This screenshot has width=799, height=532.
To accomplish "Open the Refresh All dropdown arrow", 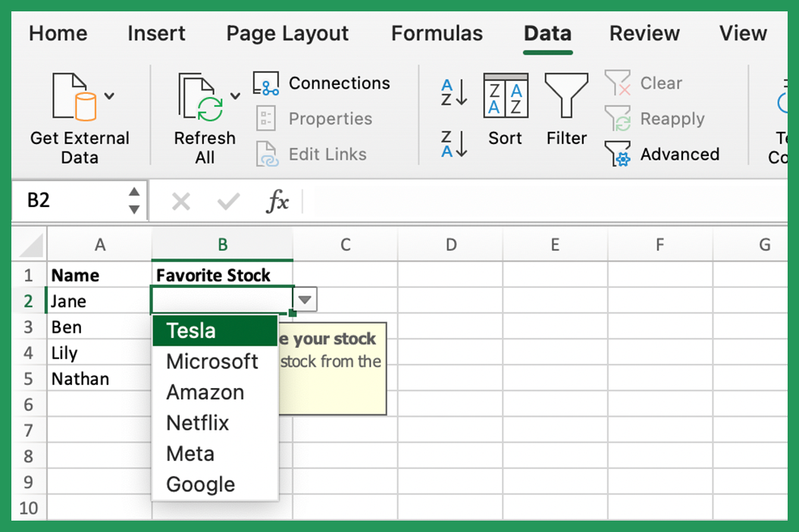I will click(235, 95).
